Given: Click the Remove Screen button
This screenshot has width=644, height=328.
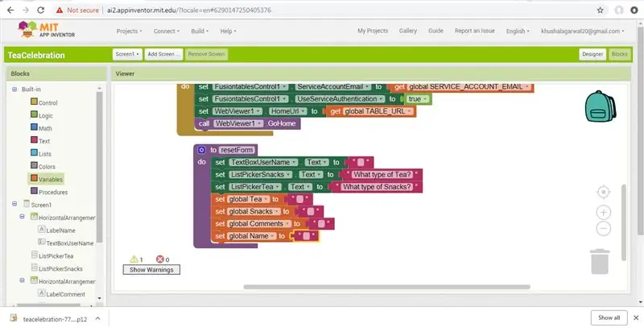Looking at the screenshot, I should [206, 54].
